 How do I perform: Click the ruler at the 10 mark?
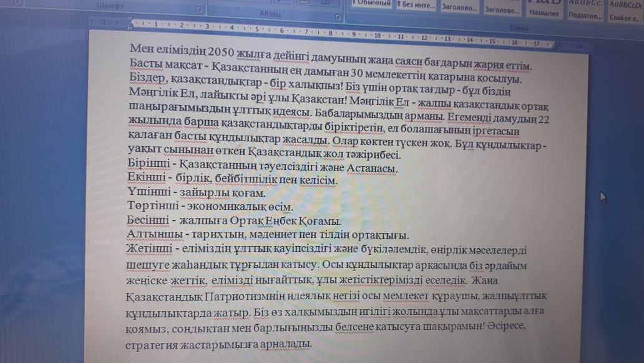point(378,36)
